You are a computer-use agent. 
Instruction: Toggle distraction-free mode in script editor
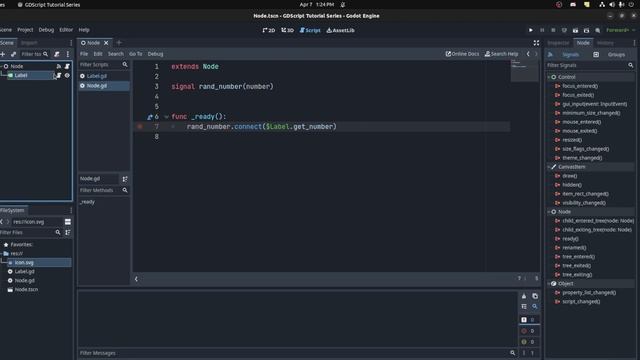click(x=536, y=43)
